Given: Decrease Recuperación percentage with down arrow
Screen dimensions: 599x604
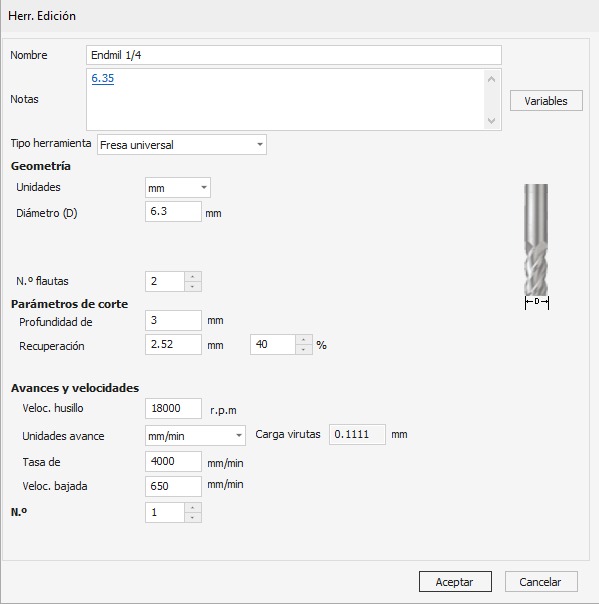Looking at the screenshot, I should [304, 349].
